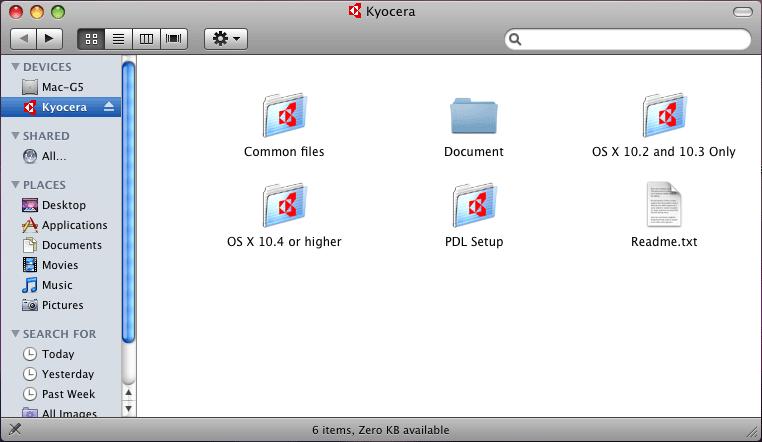Click the PLACES header text

click(x=44, y=185)
